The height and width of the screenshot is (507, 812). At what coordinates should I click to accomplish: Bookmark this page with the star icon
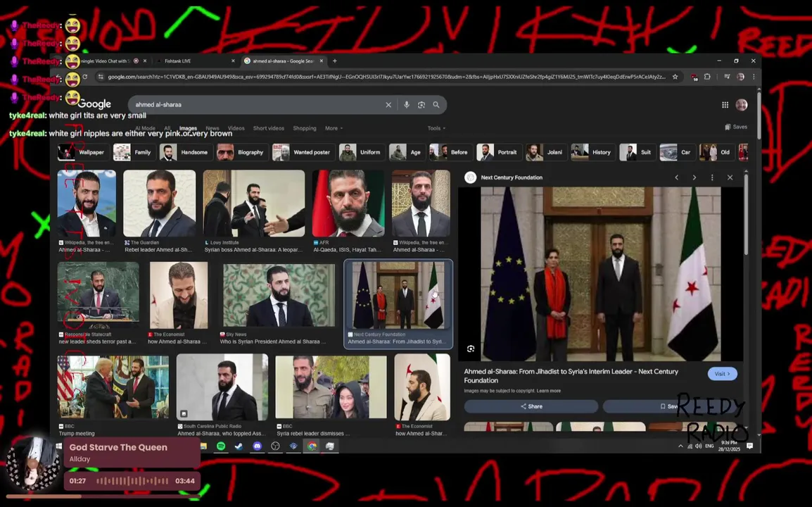pos(675,77)
